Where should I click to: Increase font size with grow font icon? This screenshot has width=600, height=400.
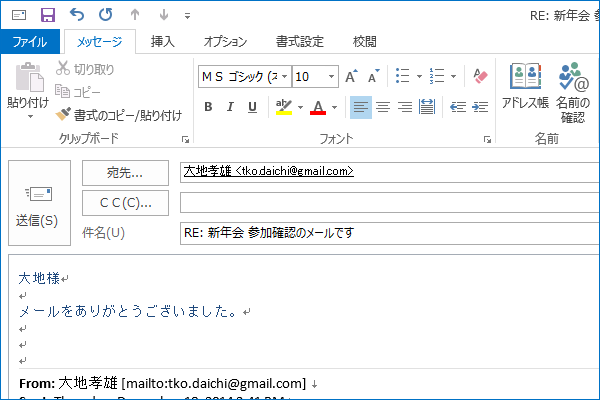click(x=351, y=76)
